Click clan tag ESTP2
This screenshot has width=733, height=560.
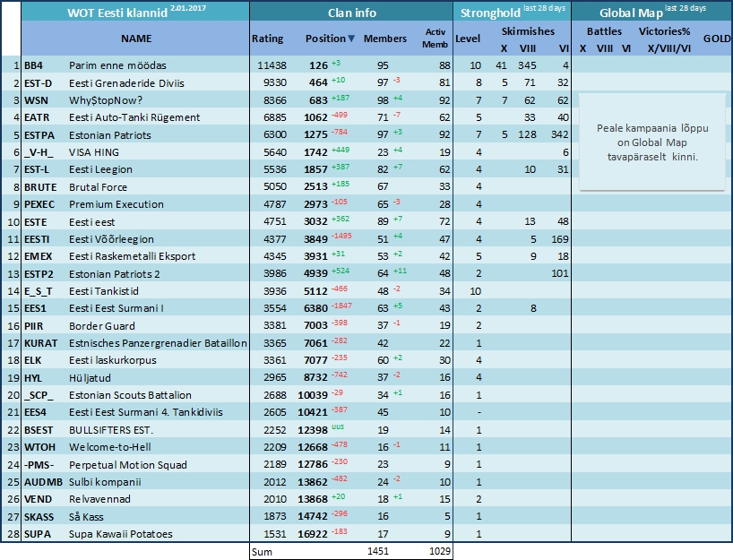(x=39, y=274)
